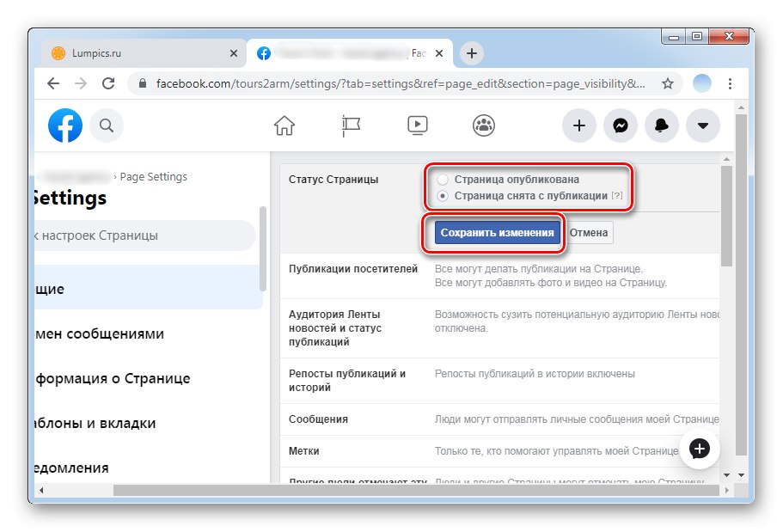Select 'Страница опубликована' radio button
The height and width of the screenshot is (532, 783).
coord(443,180)
